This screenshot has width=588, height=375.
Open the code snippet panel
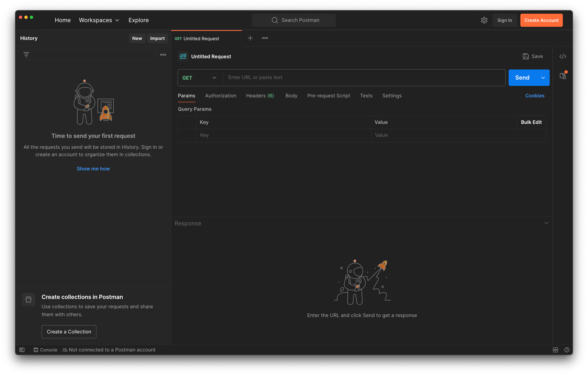coord(563,56)
